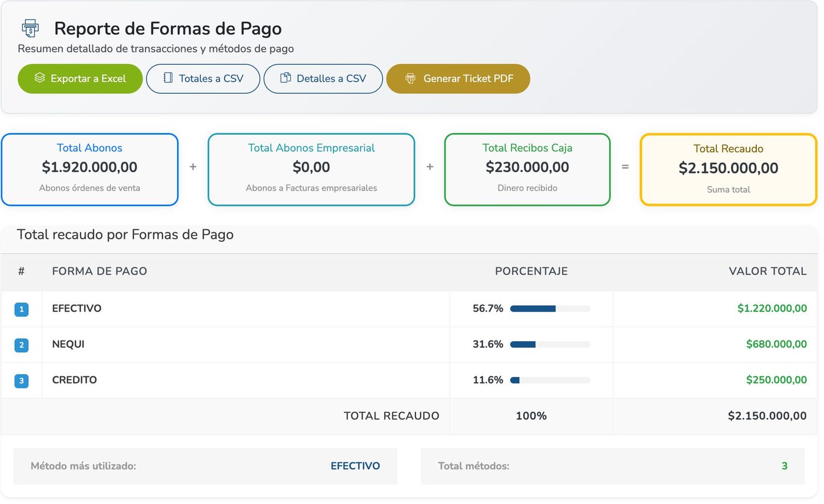This screenshot has height=504, width=824.
Task: Click the $2.150.000,00 amount in Total Recaudo card
Action: pos(729,168)
